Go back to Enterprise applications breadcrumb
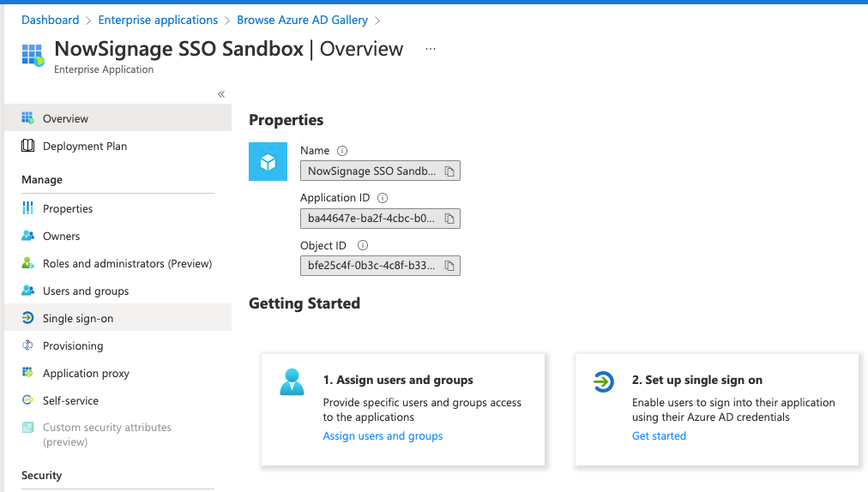 pyautogui.click(x=158, y=20)
